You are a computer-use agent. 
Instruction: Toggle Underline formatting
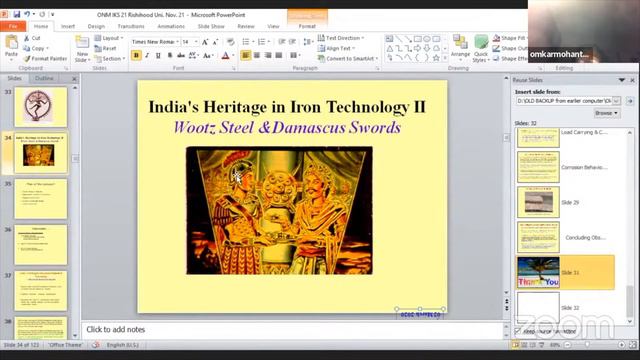click(x=158, y=55)
